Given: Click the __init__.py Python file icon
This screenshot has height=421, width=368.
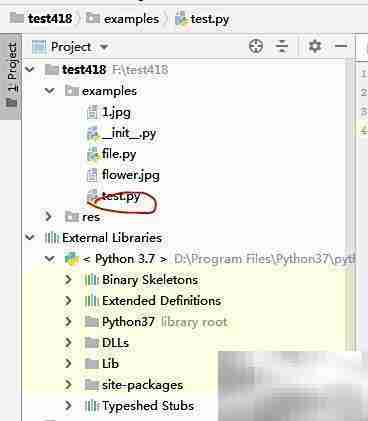Looking at the screenshot, I should tap(92, 133).
